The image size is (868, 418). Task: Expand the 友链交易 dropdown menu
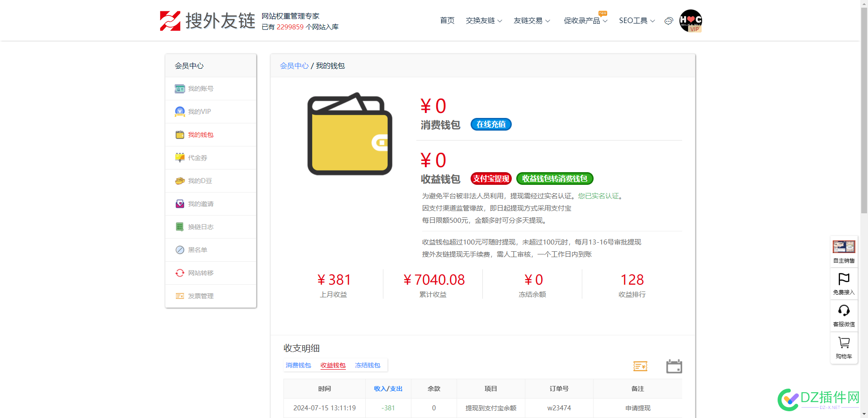tap(532, 21)
